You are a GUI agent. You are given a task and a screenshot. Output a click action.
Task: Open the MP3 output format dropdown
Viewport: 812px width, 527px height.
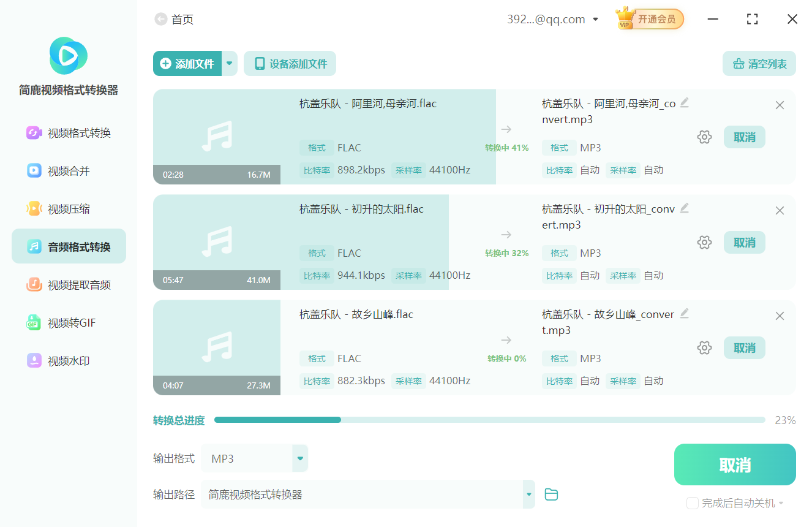(299, 458)
